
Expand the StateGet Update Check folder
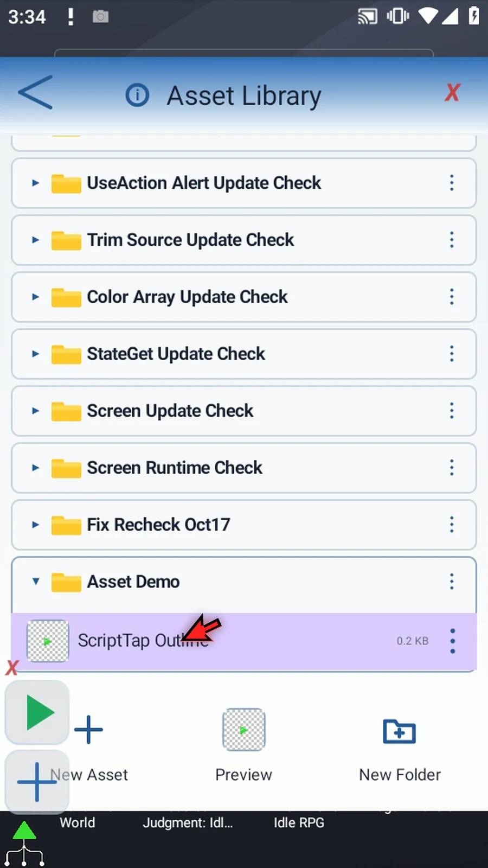[x=35, y=354]
